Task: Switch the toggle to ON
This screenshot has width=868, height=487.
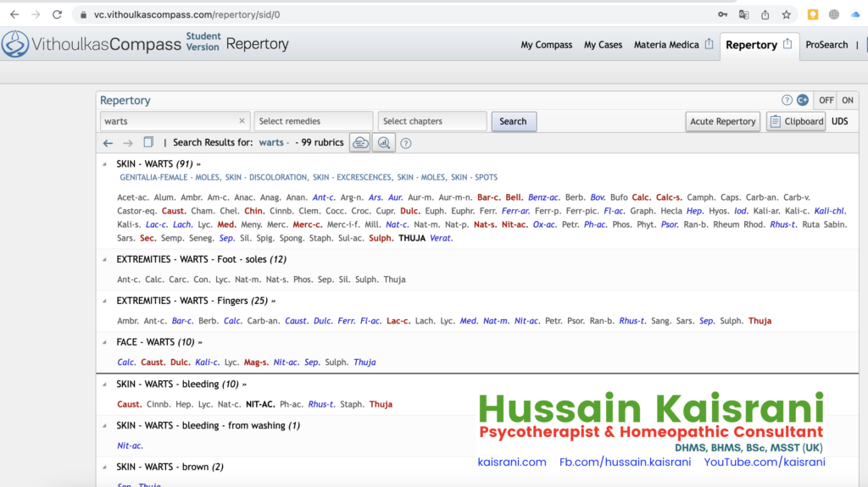Action: tap(848, 100)
